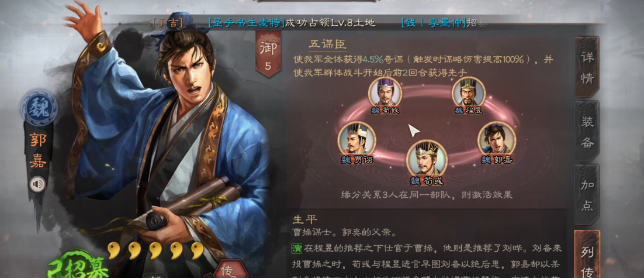Viewport: 644px width, 278px height.
Task: Click the 荀攸 portrait icon
Action: click(x=385, y=92)
